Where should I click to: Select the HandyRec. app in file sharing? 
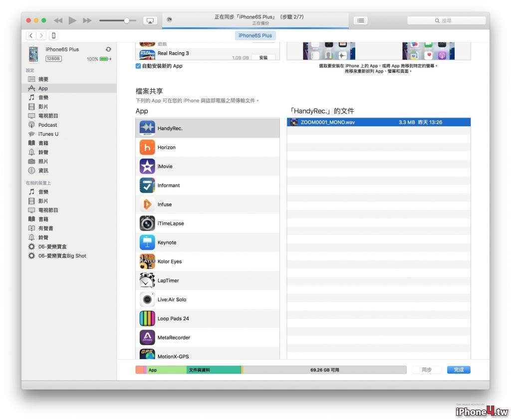(x=208, y=128)
